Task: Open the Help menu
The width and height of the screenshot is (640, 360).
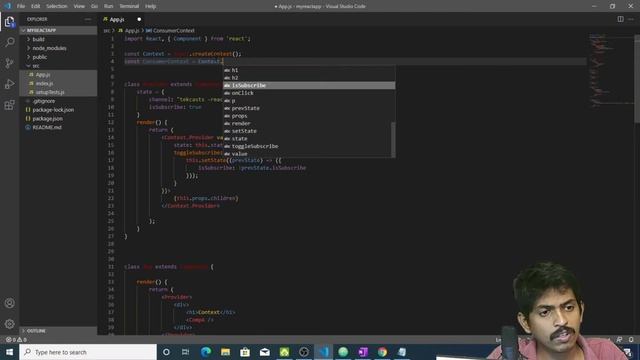Action: [x=151, y=6]
